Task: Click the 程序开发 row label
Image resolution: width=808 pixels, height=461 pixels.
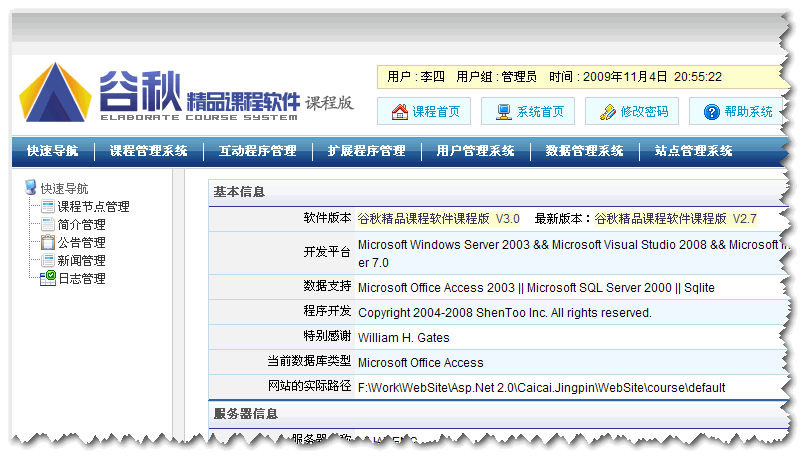Action: pyautogui.click(x=327, y=311)
